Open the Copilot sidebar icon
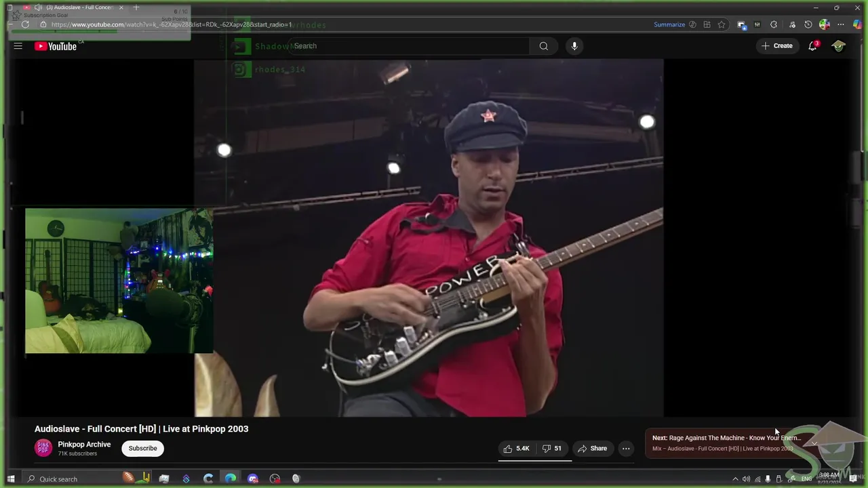The width and height of the screenshot is (868, 488). (x=857, y=24)
